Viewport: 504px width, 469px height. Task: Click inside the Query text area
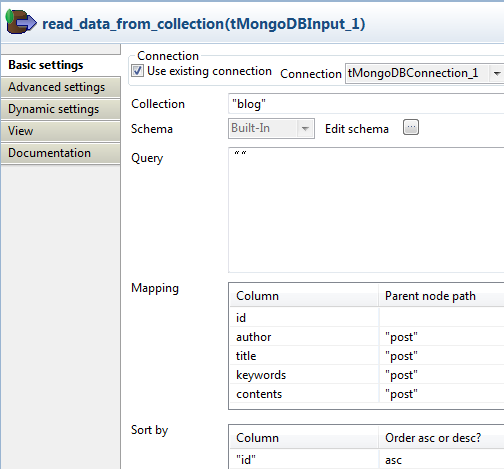pos(366,210)
